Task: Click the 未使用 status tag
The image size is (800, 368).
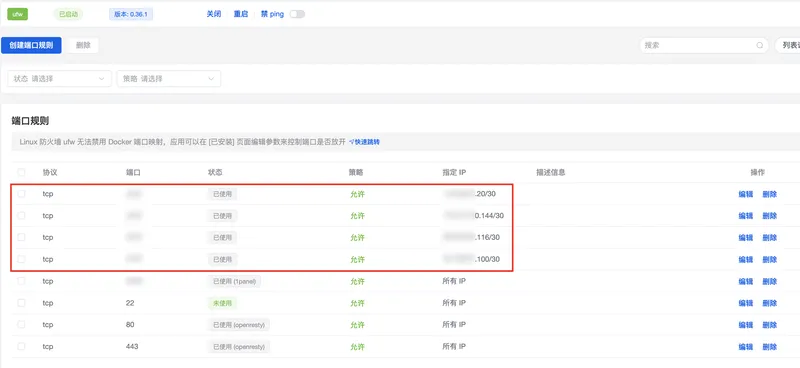Action: point(222,303)
